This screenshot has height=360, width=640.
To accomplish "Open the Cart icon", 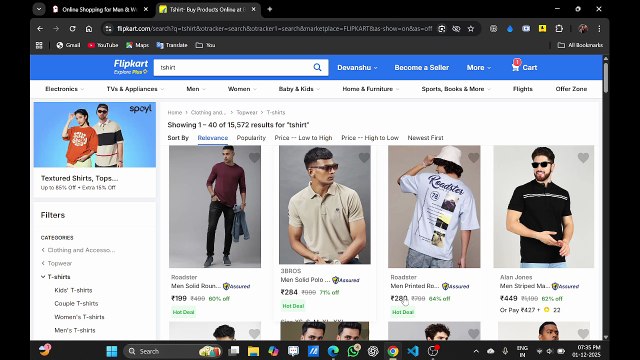I will click(x=524, y=67).
